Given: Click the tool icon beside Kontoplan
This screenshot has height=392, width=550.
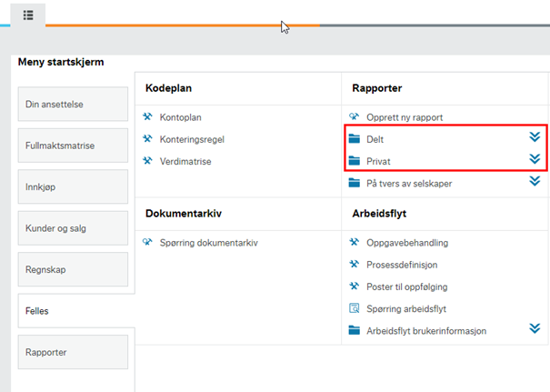Looking at the screenshot, I should coord(147,116).
